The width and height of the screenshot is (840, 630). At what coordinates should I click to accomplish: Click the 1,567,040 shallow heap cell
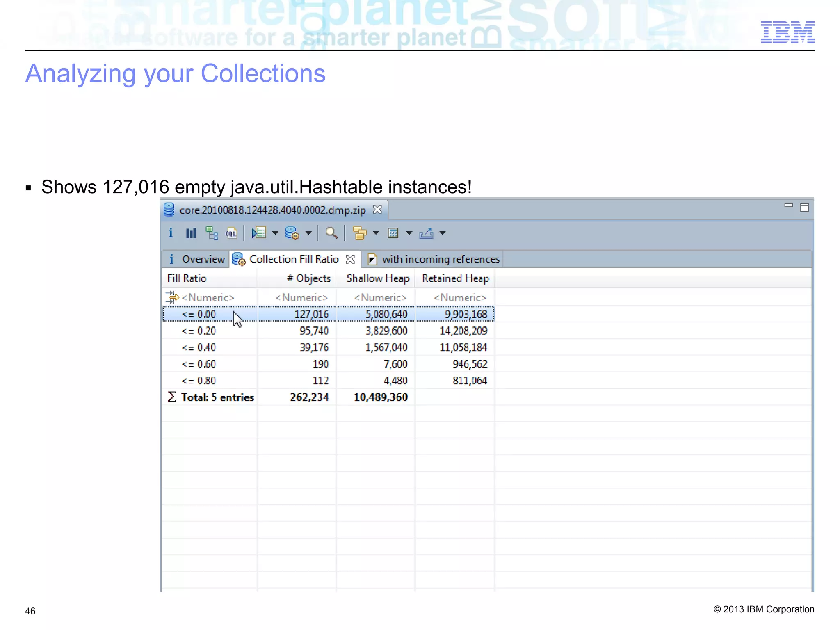[x=386, y=347]
